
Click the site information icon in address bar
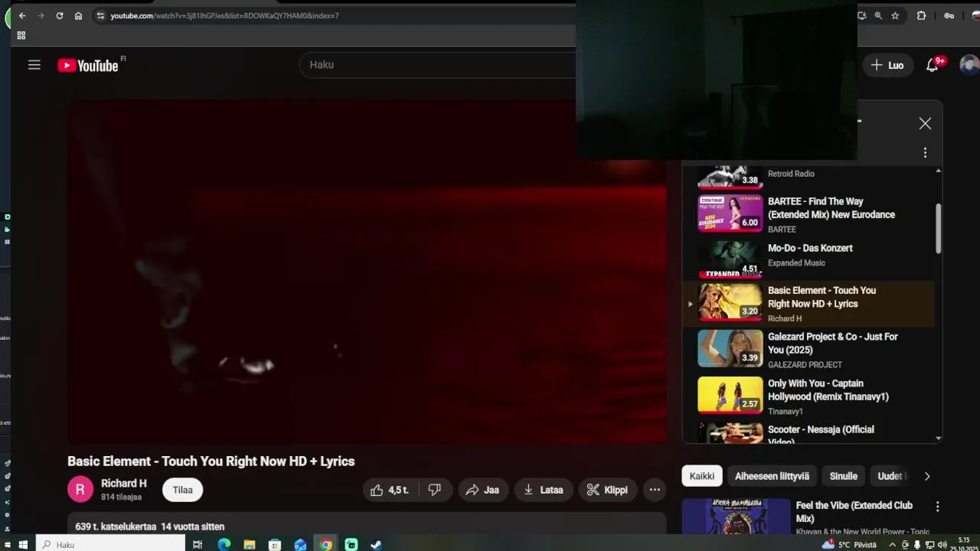[x=100, y=15]
